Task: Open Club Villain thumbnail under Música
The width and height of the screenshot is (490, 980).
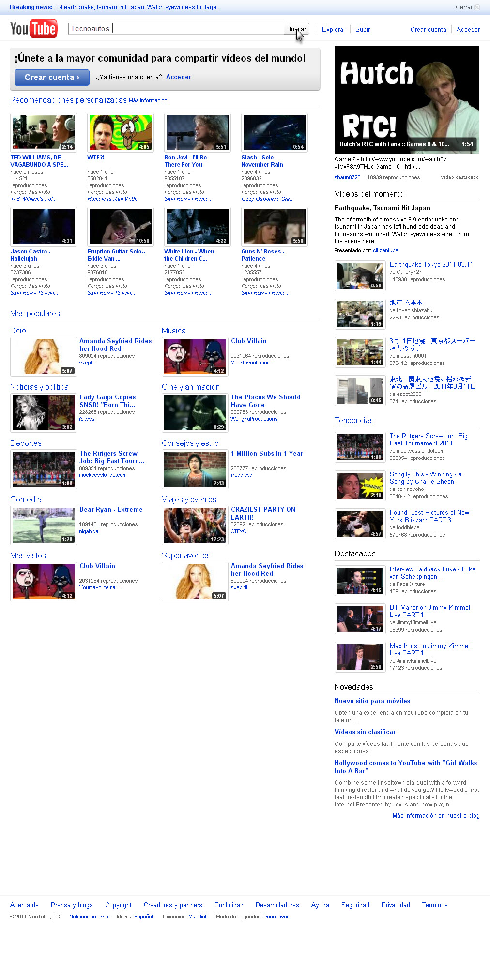Action: (195, 357)
